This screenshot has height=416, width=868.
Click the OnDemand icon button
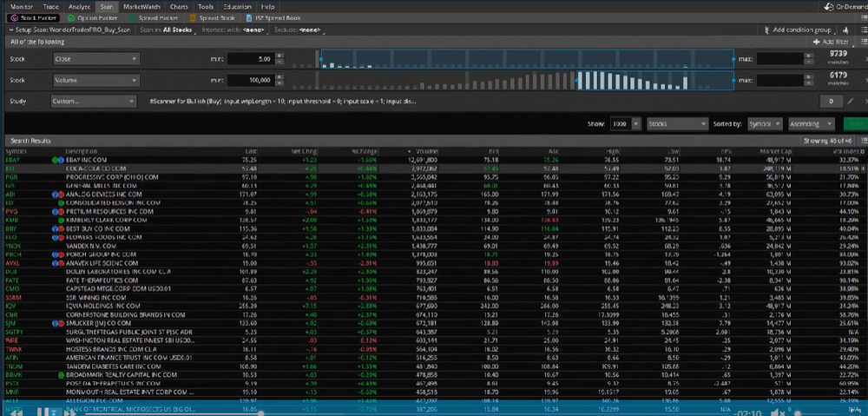coord(829,7)
